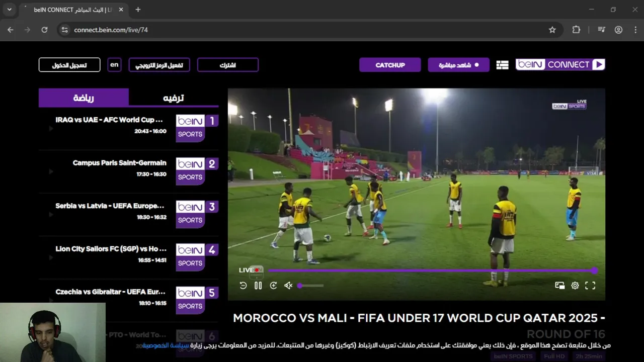Open the Watch Live button (شاهد مباشرة)

[458, 65]
